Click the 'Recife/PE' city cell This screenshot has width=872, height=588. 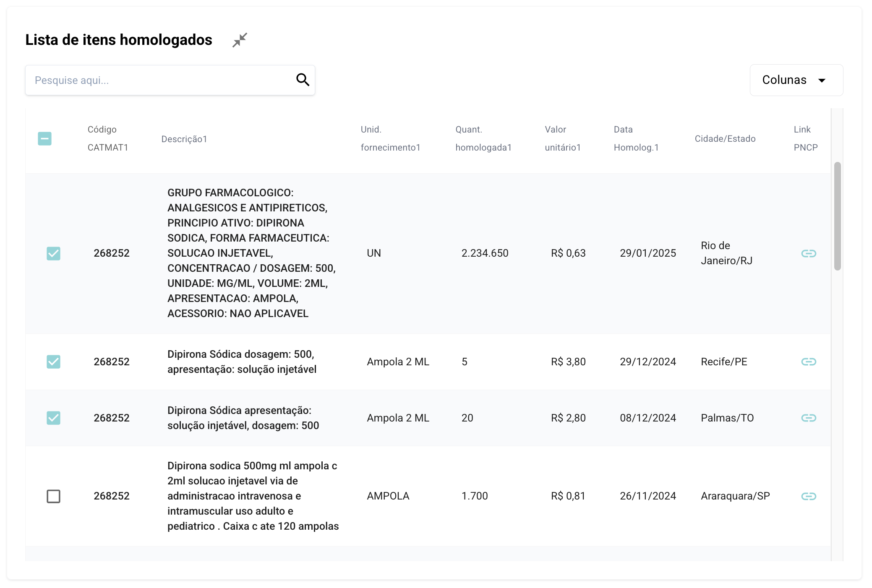tap(724, 362)
